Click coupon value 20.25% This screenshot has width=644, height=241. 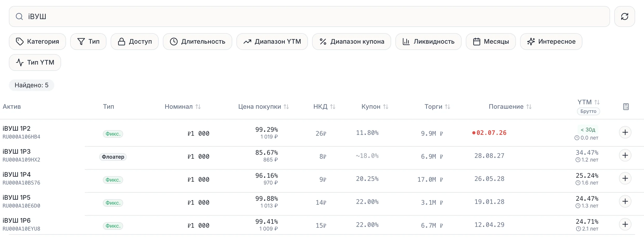[367, 179]
